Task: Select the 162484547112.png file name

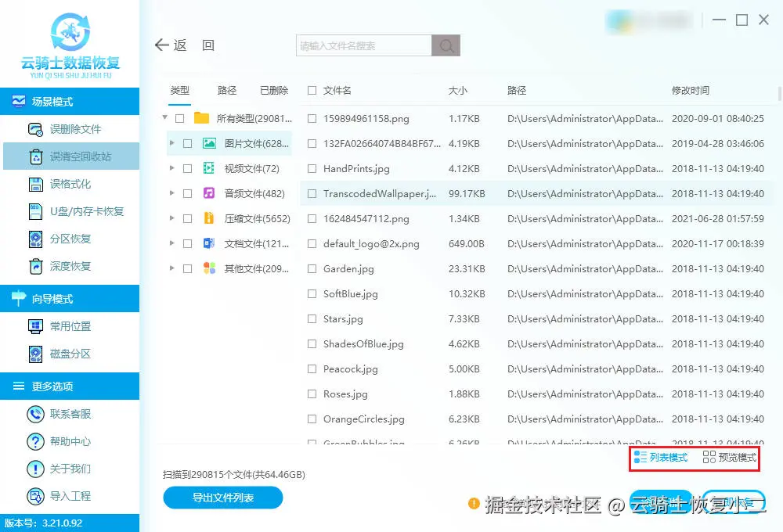Action: click(x=366, y=218)
